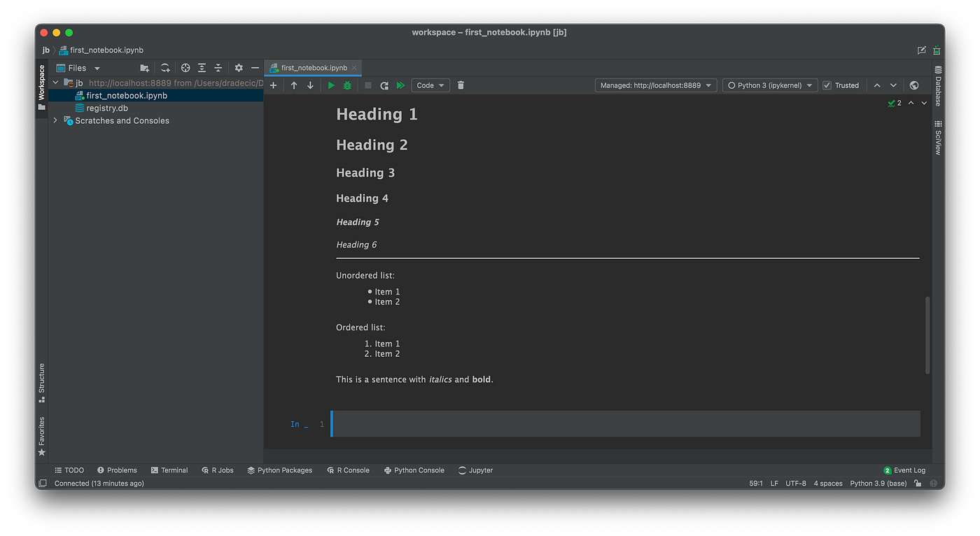
Task: Start debugging the cell with the bug icon
Action: [346, 85]
